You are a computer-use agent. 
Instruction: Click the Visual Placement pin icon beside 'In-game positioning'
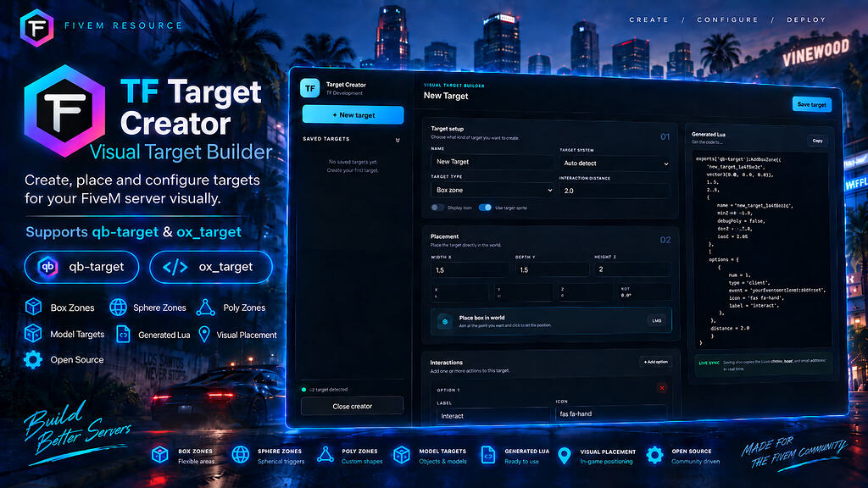pos(564,455)
